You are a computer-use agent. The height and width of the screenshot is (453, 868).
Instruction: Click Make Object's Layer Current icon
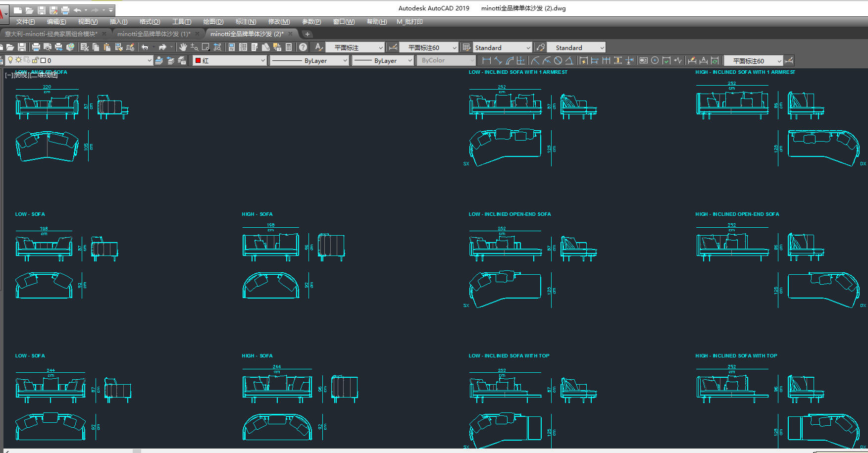coord(158,60)
